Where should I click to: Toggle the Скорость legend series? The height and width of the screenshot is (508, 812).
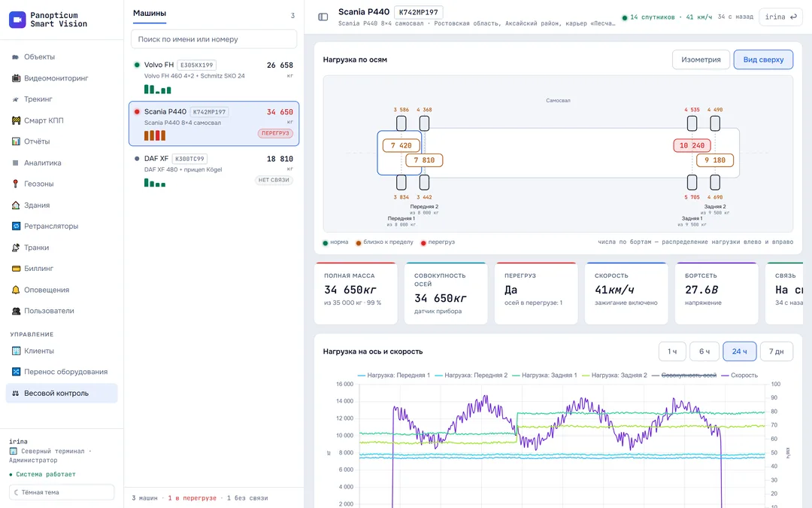(740, 376)
